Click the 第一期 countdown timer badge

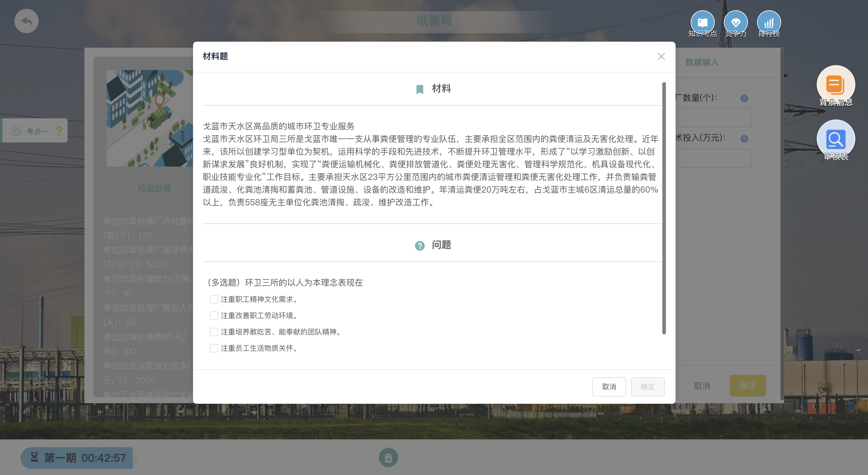tap(77, 458)
